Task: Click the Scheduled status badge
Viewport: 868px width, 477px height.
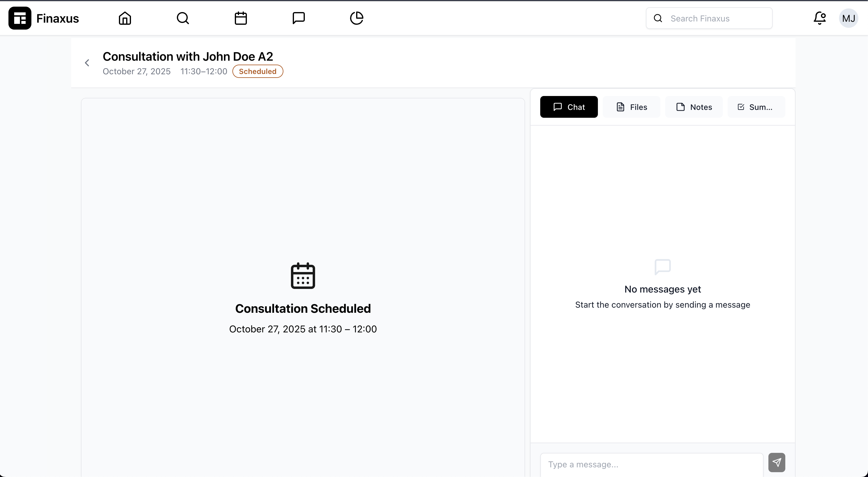Action: pos(257,71)
